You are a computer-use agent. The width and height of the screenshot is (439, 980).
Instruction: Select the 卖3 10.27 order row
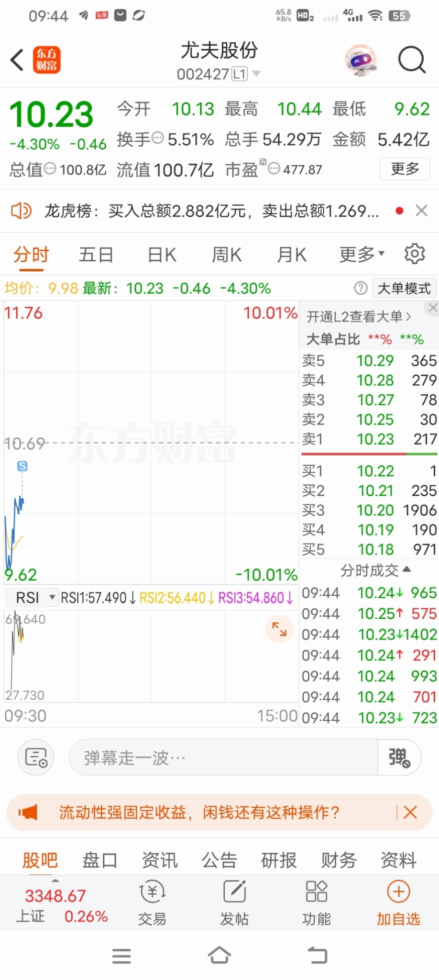pyautogui.click(x=369, y=400)
